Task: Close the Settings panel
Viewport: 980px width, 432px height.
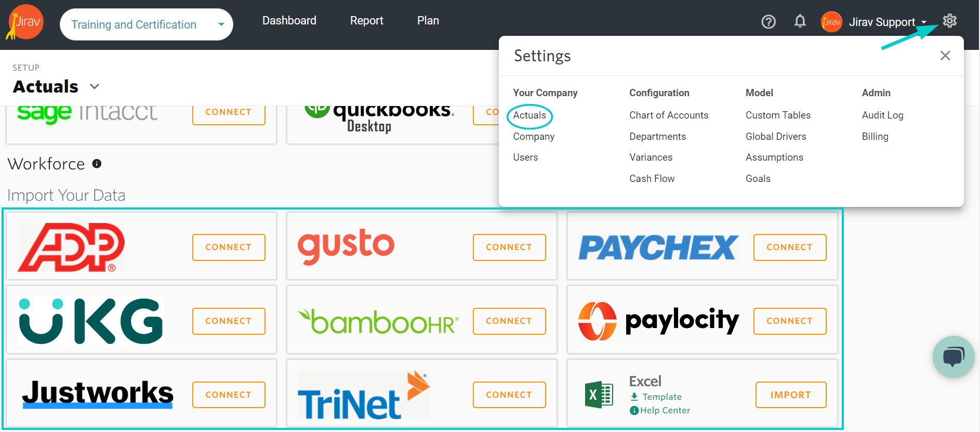Action: [x=945, y=56]
